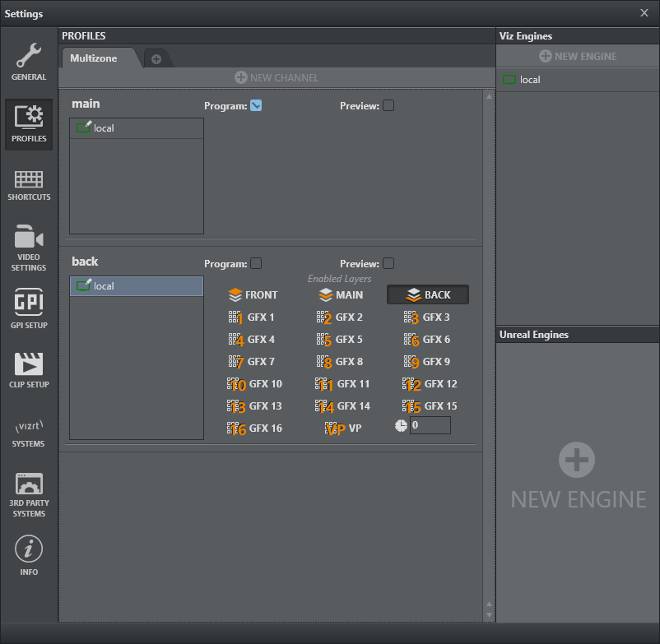
Task: Open the Clip Setup section
Action: 29,368
